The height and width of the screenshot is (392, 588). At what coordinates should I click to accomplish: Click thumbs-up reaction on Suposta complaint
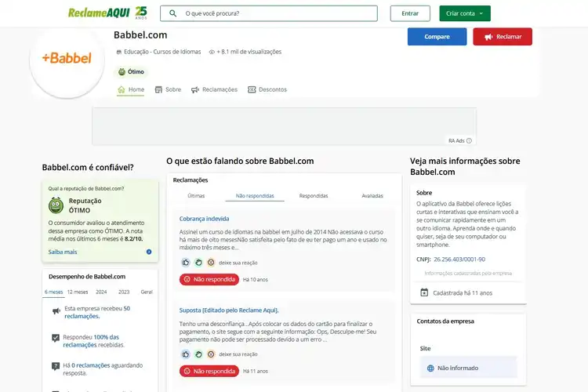coord(186,354)
